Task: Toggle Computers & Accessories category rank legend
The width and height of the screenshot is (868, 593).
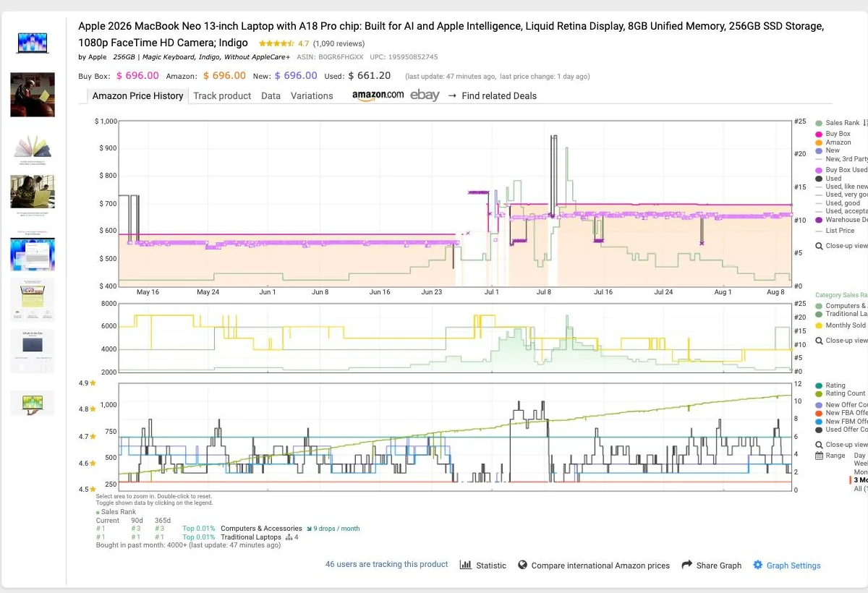Action: [x=841, y=306]
